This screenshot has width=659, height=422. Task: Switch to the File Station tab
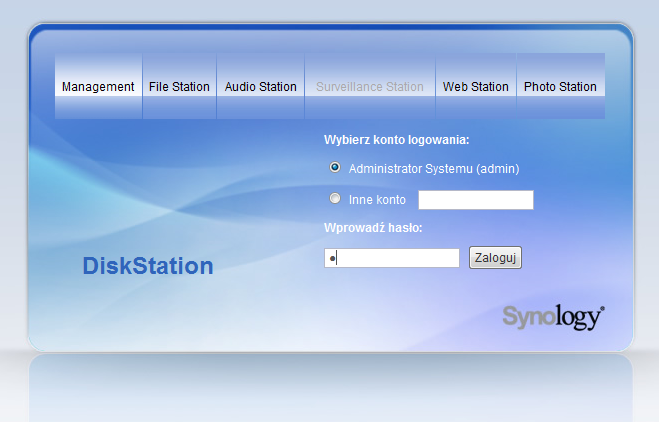(179, 86)
